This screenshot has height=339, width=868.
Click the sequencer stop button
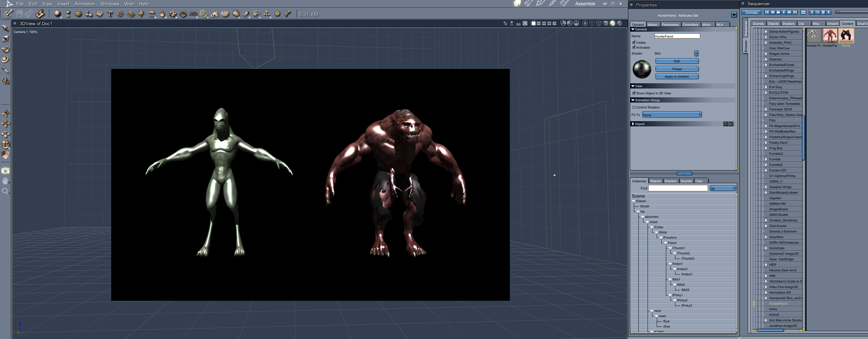click(x=778, y=12)
